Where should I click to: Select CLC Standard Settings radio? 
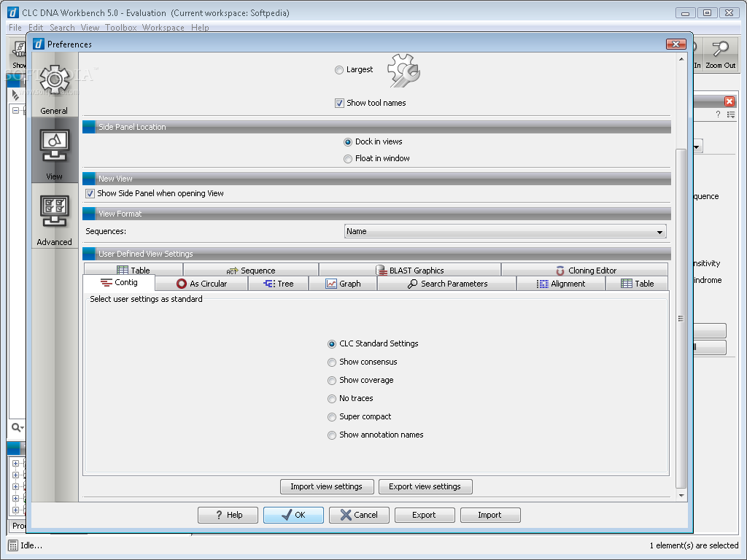coord(332,344)
